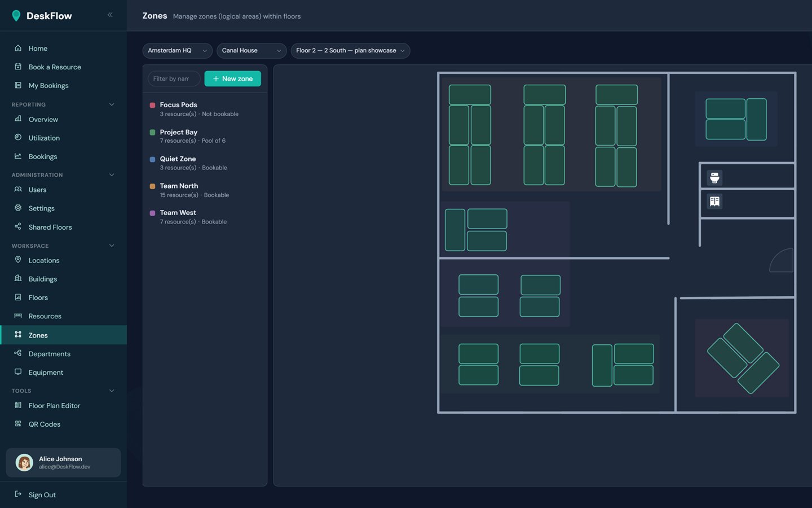The height and width of the screenshot is (508, 812).
Task: Select the Quiet Zone list entry
Action: (205, 163)
